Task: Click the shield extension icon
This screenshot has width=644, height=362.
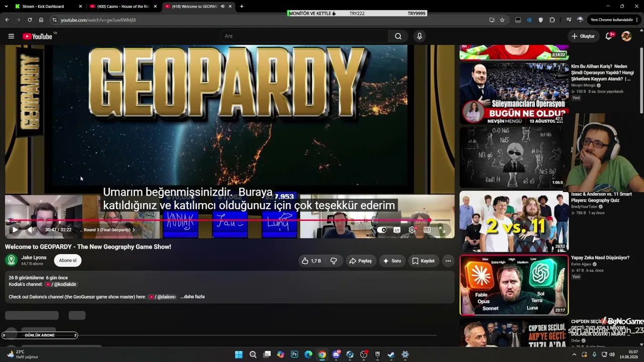Action: point(541,20)
